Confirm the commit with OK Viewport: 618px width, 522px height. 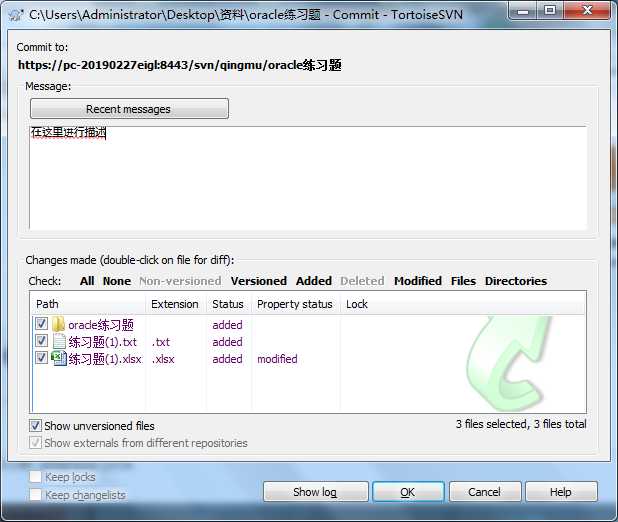(408, 492)
